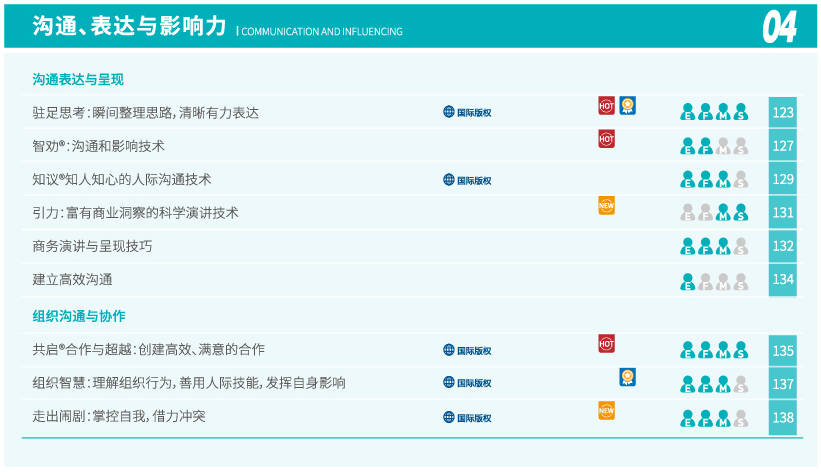
Task: Click the E audience icon on 建立高效沟通 row
Action: pyautogui.click(x=688, y=281)
